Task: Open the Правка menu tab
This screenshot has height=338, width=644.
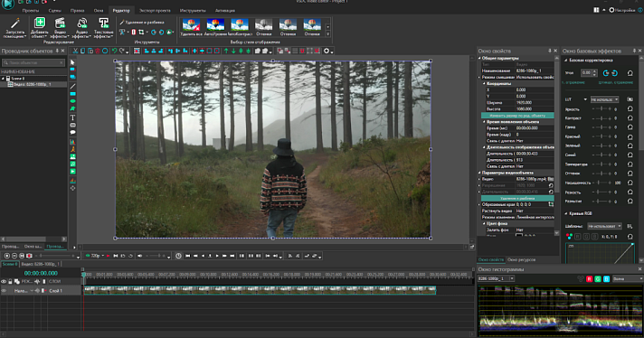Action: coord(77,10)
